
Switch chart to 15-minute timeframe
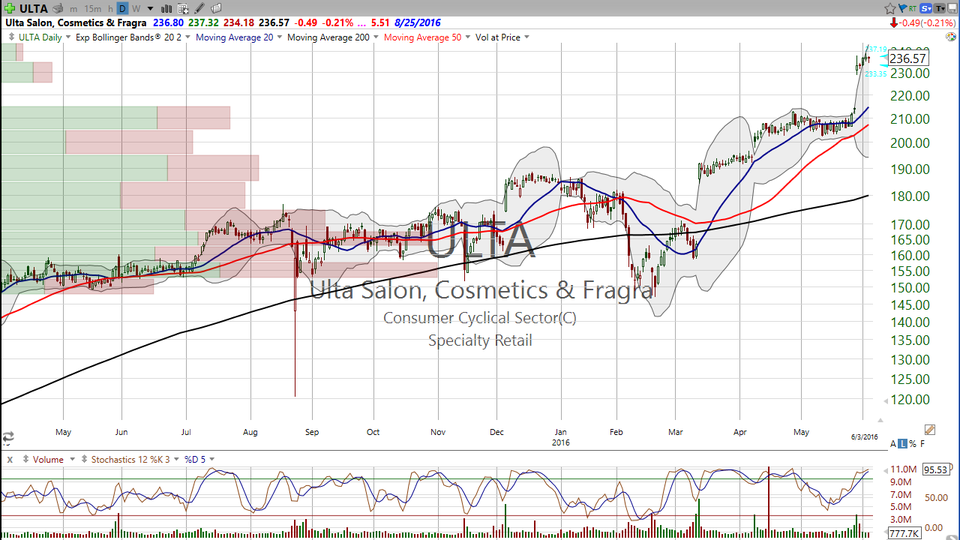click(x=93, y=8)
